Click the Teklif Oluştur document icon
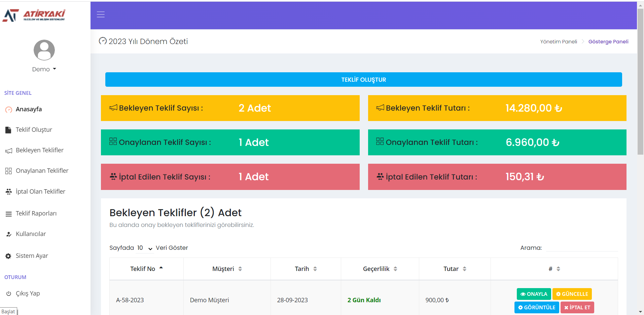This screenshot has width=644, height=315. pos(8,130)
